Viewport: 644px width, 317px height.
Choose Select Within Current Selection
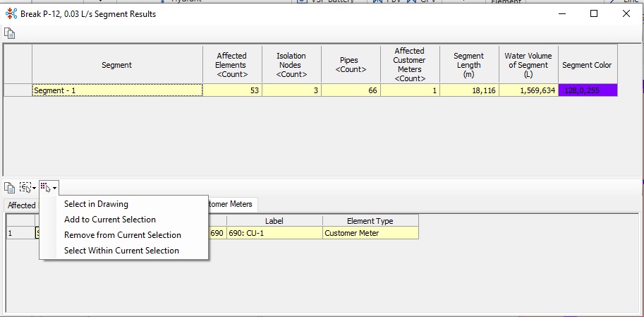pos(121,251)
